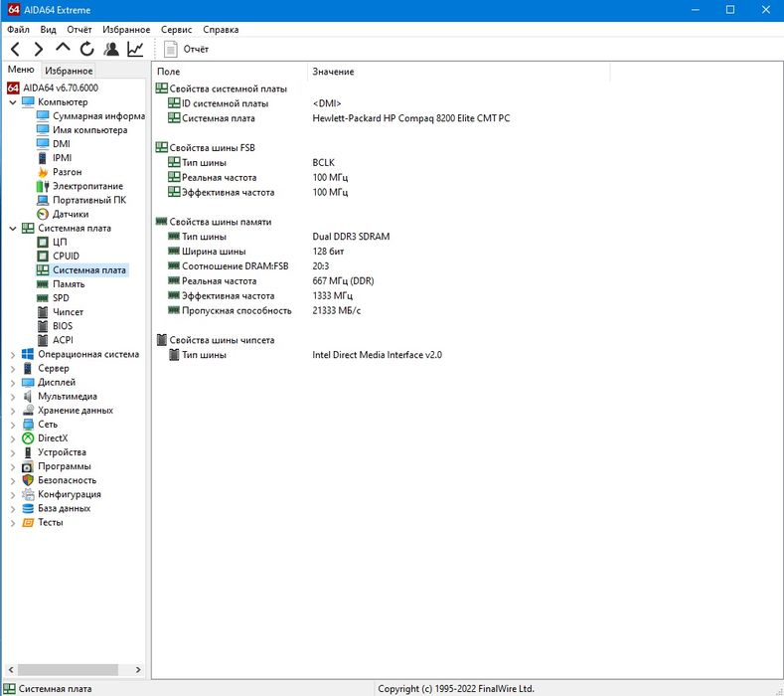
Task: Collapse the Компьютер tree node
Action: [x=13, y=102]
